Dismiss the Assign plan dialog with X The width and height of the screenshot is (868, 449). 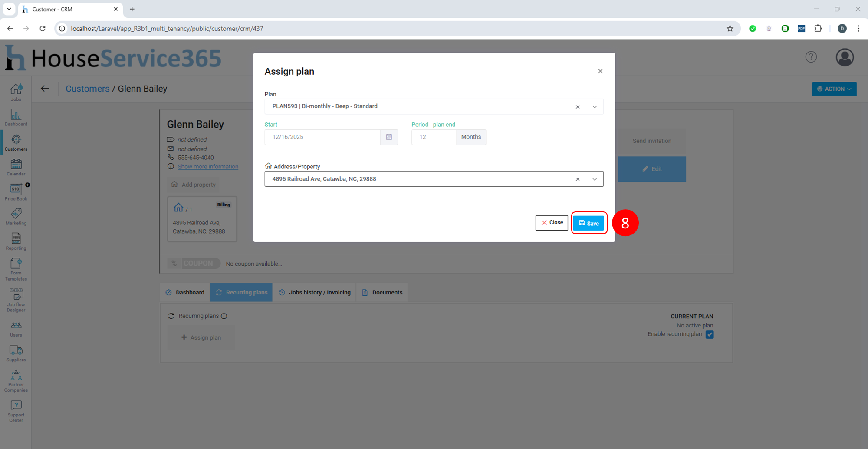[600, 71]
